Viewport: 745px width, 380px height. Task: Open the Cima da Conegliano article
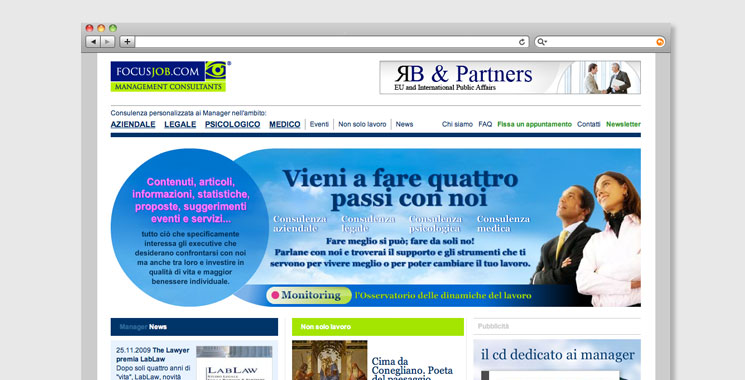coord(412,369)
